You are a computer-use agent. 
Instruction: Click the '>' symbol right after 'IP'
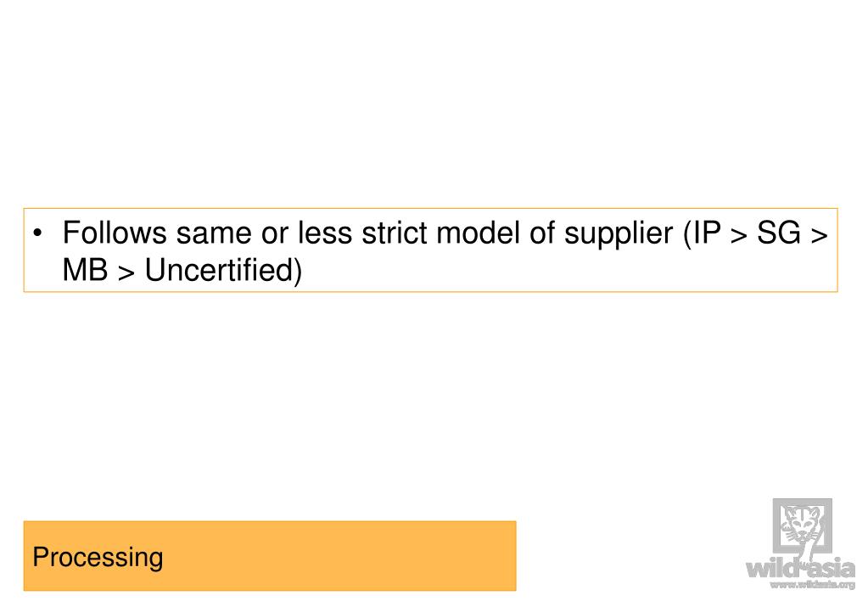click(x=739, y=235)
